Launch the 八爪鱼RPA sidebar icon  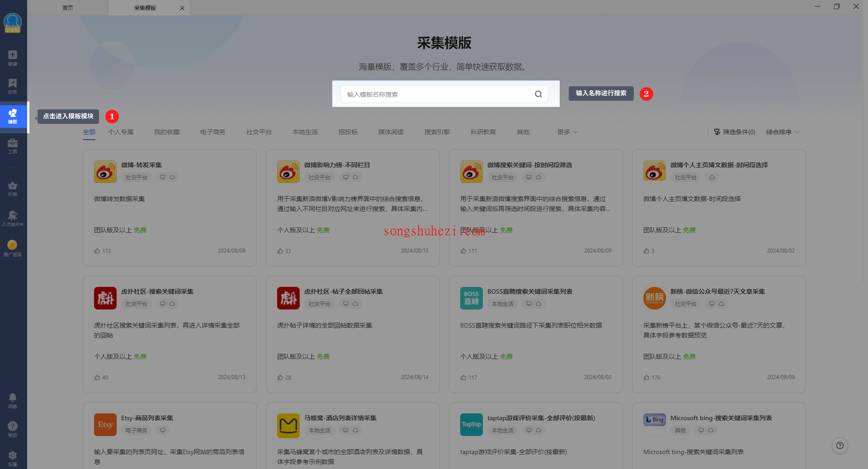click(13, 219)
